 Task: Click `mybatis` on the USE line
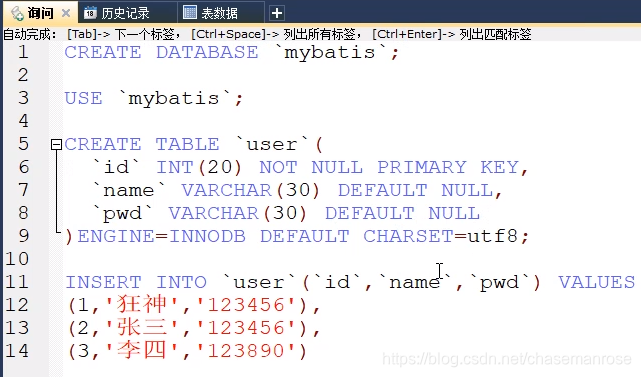click(174, 99)
